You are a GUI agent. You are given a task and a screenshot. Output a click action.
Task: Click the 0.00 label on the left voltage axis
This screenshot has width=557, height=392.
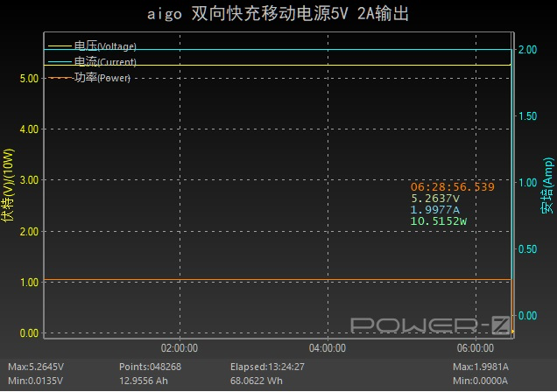click(29, 333)
